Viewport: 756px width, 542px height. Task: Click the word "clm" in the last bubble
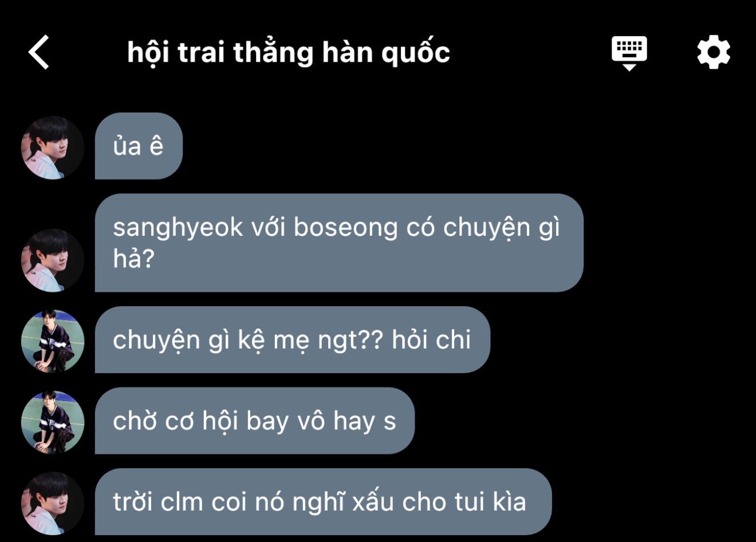[x=182, y=502]
